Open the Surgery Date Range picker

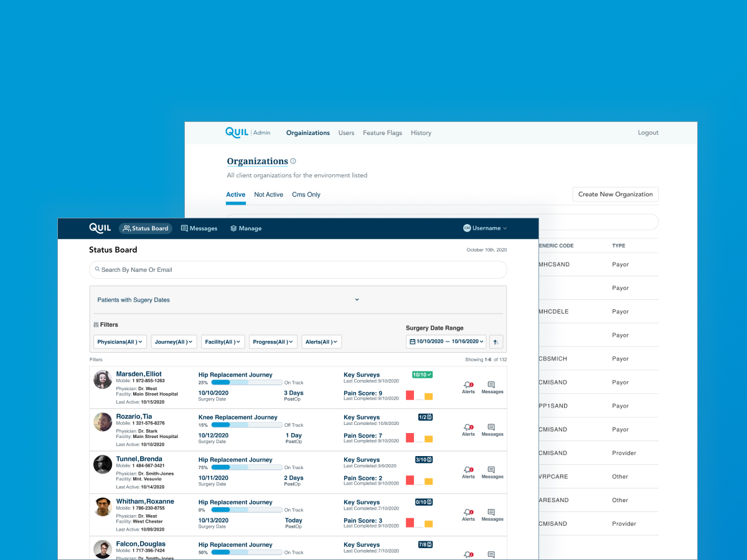click(x=446, y=342)
